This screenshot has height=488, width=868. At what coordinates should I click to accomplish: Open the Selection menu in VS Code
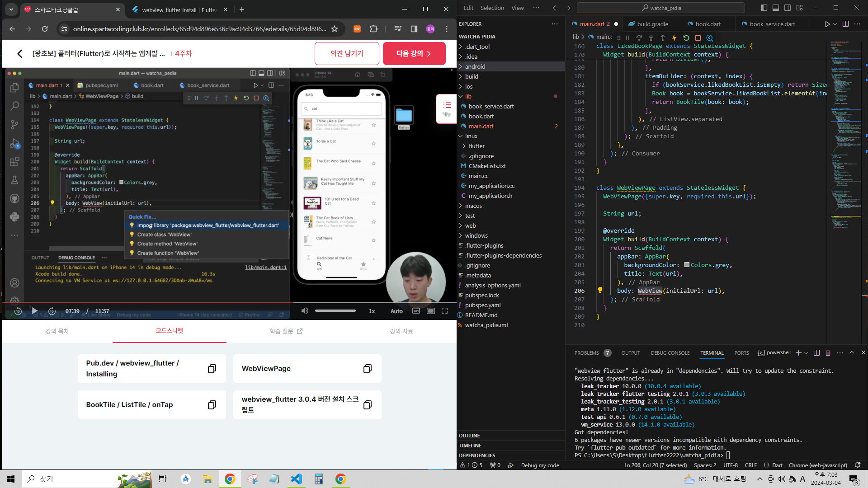(x=492, y=8)
